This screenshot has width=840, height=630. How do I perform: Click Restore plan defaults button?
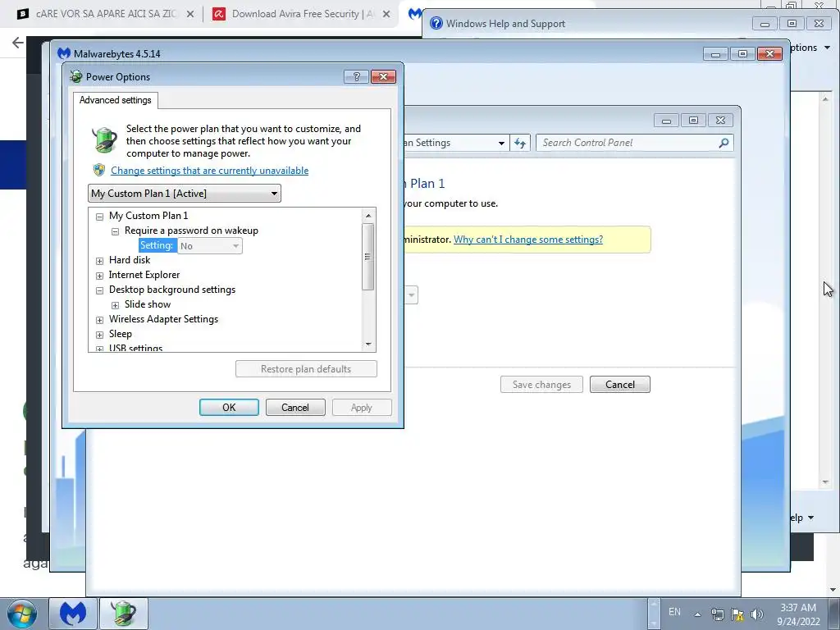306,368
